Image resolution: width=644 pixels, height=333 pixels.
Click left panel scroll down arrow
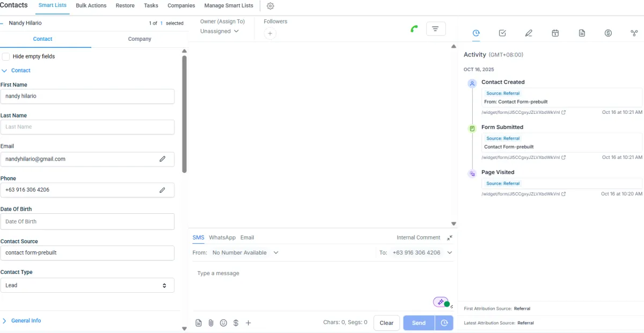[185, 328]
